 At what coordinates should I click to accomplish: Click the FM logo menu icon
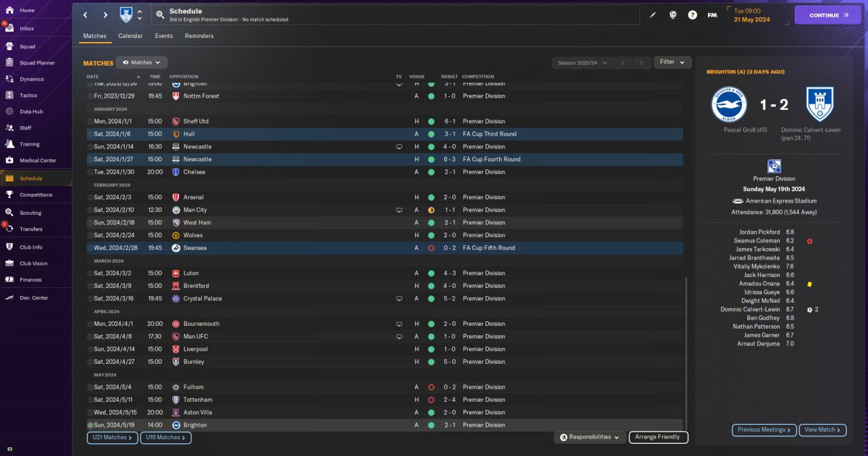coord(712,15)
